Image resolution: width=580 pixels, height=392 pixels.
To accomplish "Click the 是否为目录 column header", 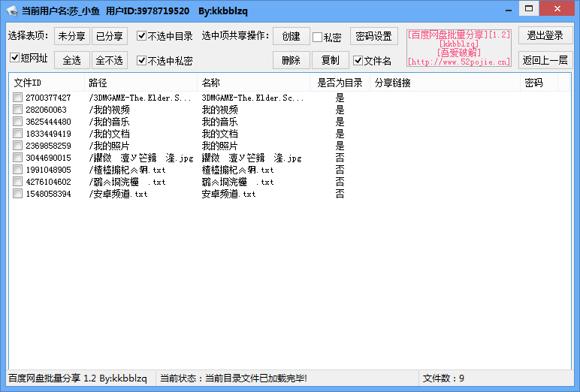I will pyautogui.click(x=340, y=83).
